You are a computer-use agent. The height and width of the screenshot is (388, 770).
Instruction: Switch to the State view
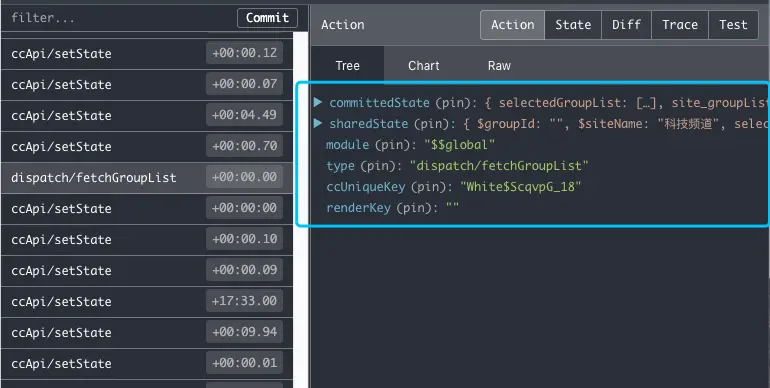(x=573, y=25)
